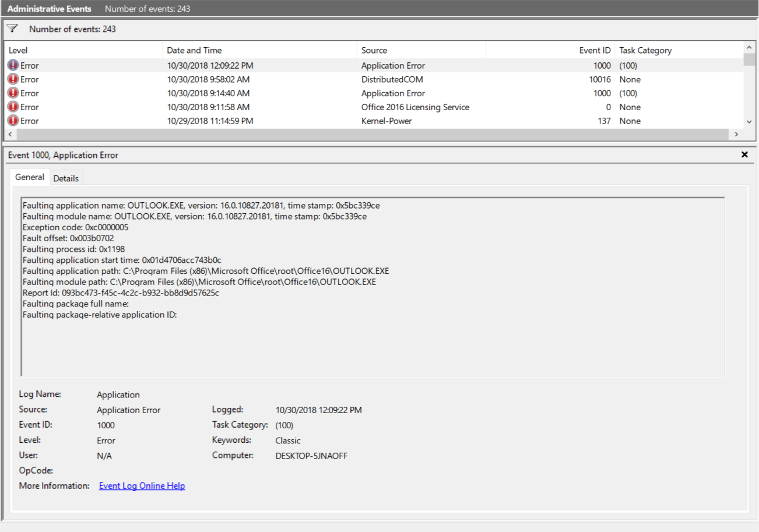Click the event list scroll down arrow

tap(749, 122)
